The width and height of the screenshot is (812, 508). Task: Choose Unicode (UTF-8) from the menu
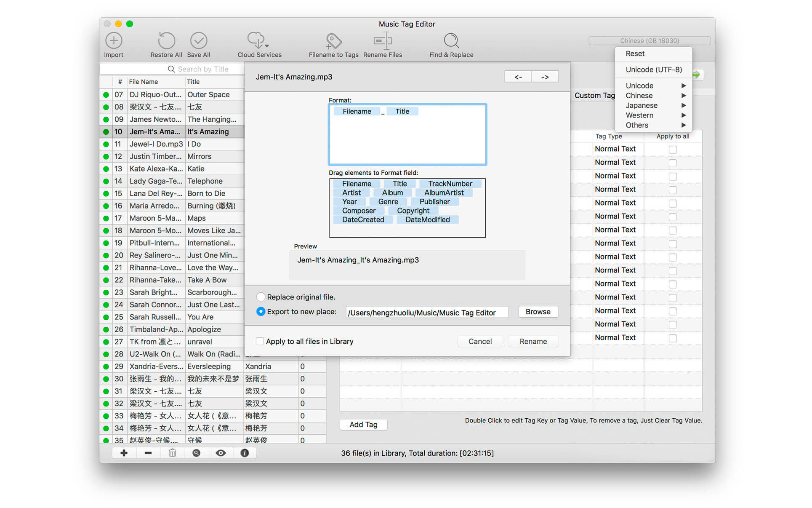[653, 70]
